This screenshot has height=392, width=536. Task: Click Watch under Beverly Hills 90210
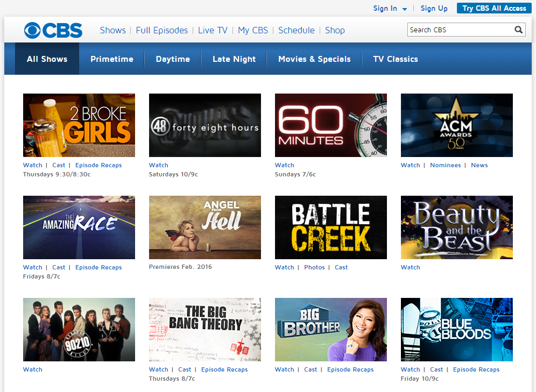tap(32, 369)
